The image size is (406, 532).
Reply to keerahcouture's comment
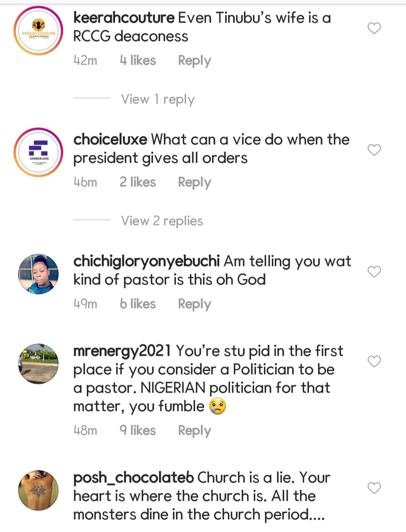pyautogui.click(x=194, y=60)
